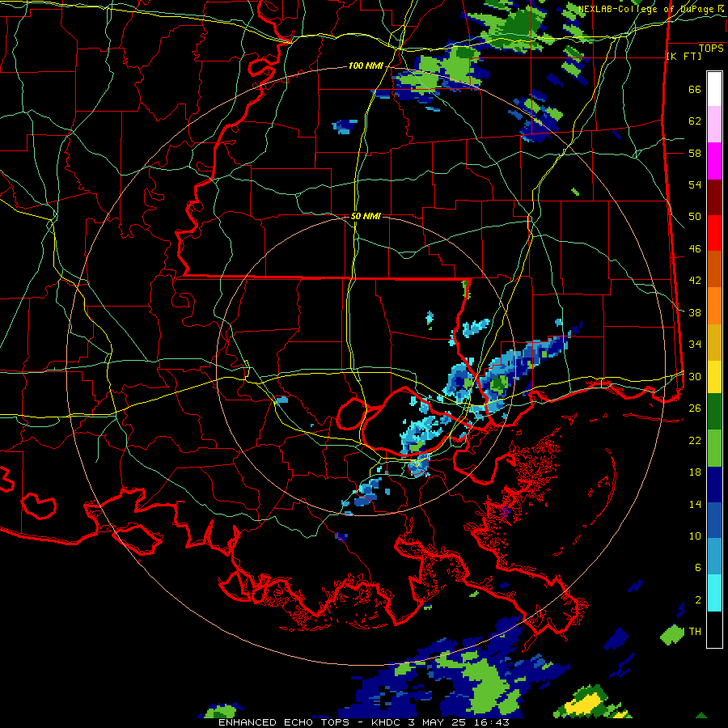
Task: Click the gold legend swatch
Action: pos(714,343)
